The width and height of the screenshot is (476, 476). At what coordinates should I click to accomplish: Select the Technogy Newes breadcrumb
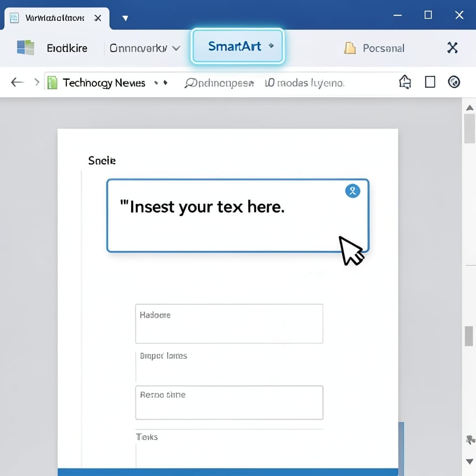click(x=104, y=83)
